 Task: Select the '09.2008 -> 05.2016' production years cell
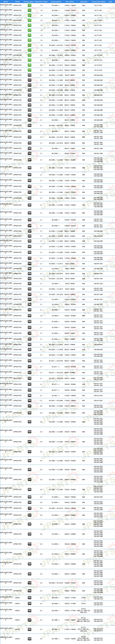click(56, 45)
